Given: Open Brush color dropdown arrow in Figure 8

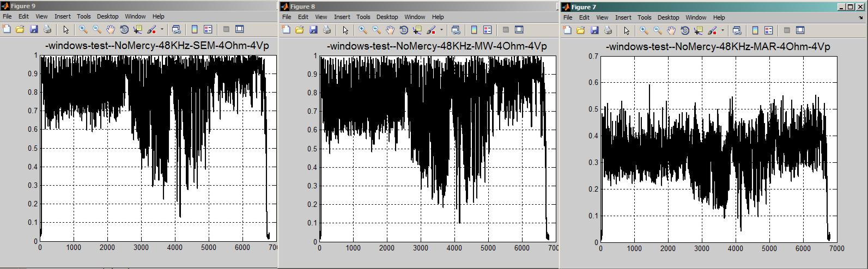Looking at the screenshot, I should coord(441,30).
